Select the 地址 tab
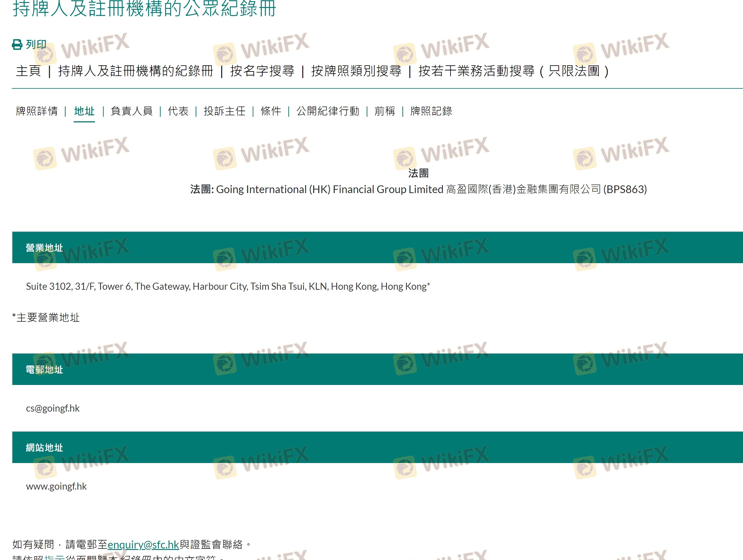The height and width of the screenshot is (560, 743). point(84,111)
